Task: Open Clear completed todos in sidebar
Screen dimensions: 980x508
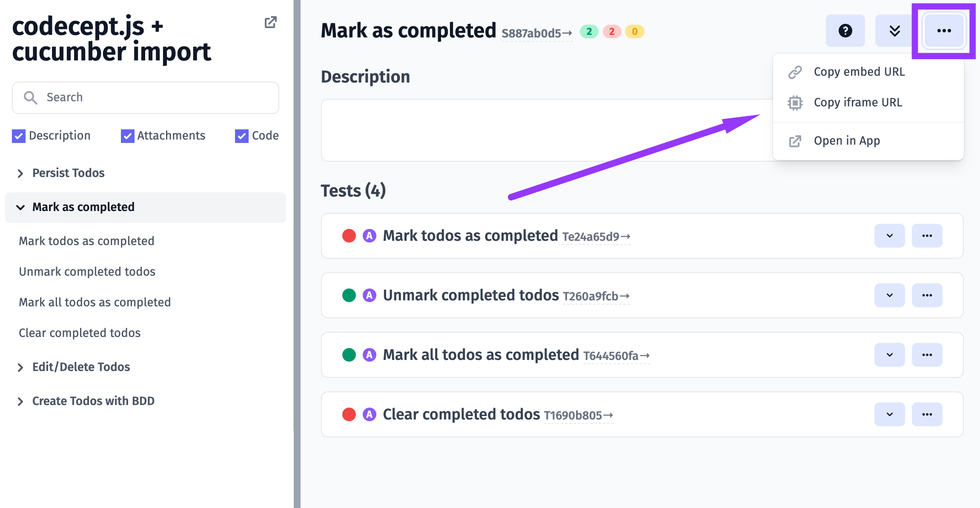Action: click(80, 333)
